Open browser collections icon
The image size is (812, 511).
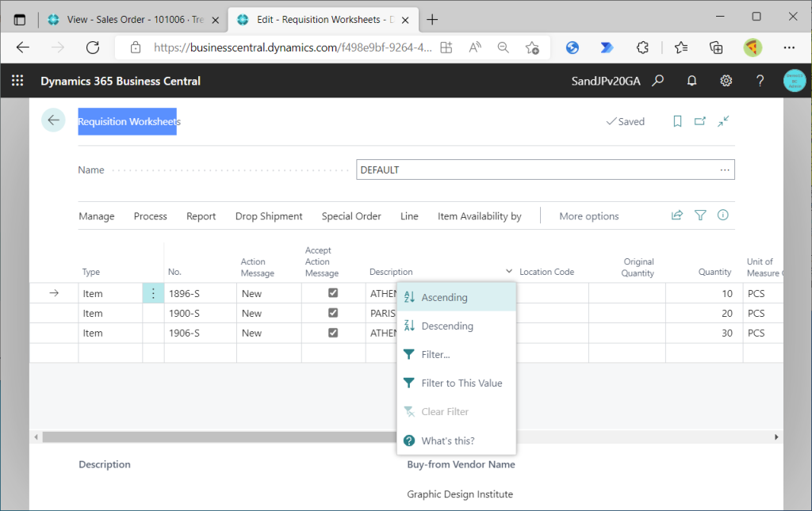[x=716, y=48]
